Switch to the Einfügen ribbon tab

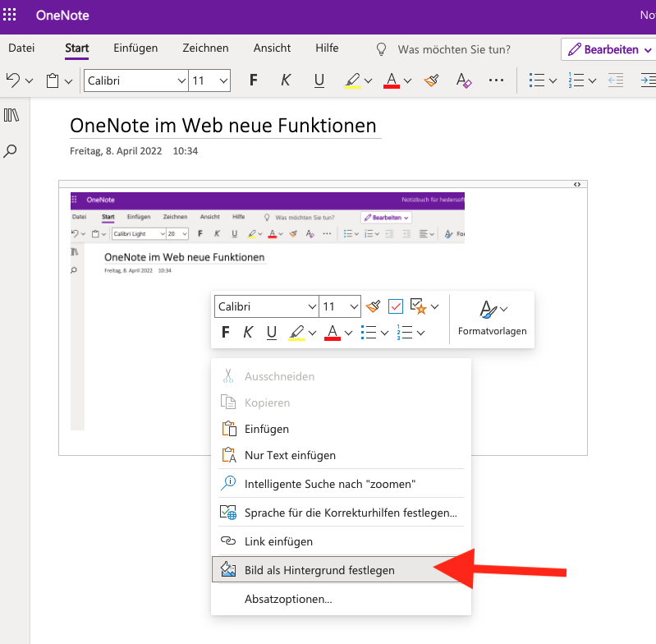(135, 48)
